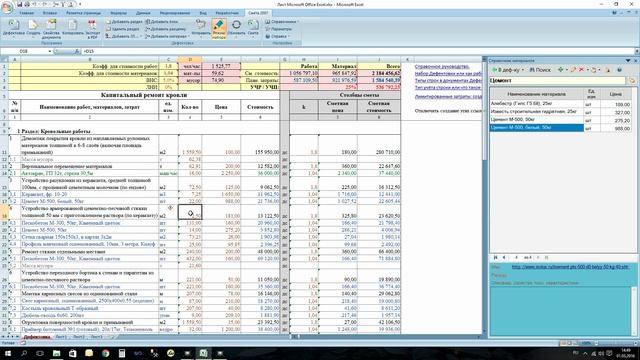Click Удалить раздел in ribbon
Image resolution: width=640 pixels, height=360 pixels.
click(x=123, y=29)
